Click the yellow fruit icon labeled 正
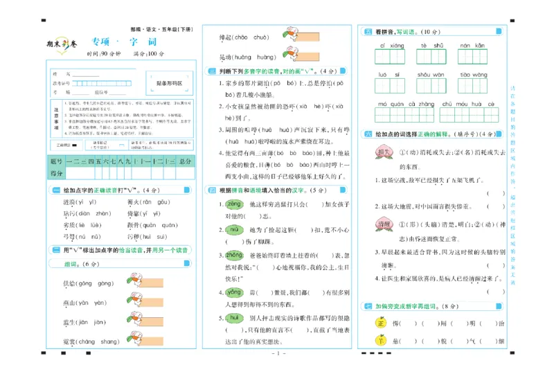Image resolution: width=554 pixels, height=392 pixels. (381, 323)
